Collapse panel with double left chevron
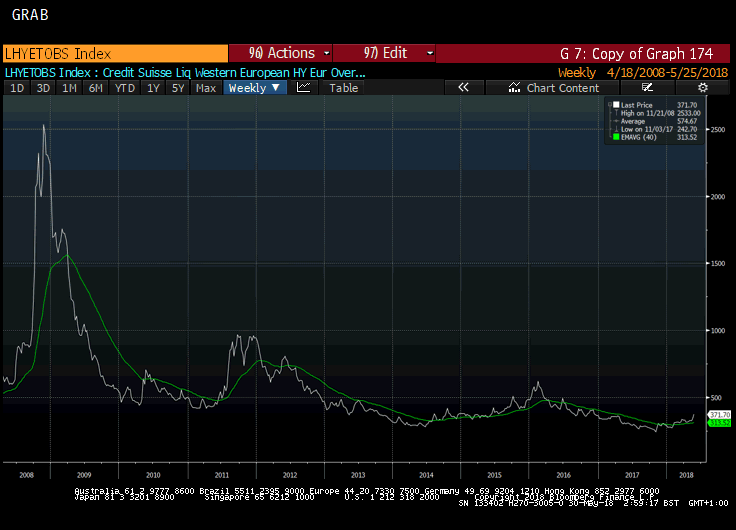Screen dimensions: 736x530 [x=463, y=88]
